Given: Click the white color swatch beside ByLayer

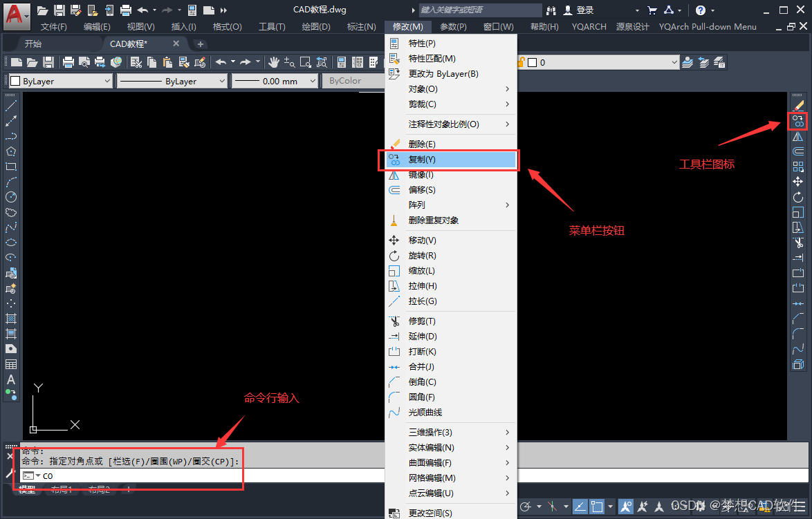Looking at the screenshot, I should click(15, 82).
